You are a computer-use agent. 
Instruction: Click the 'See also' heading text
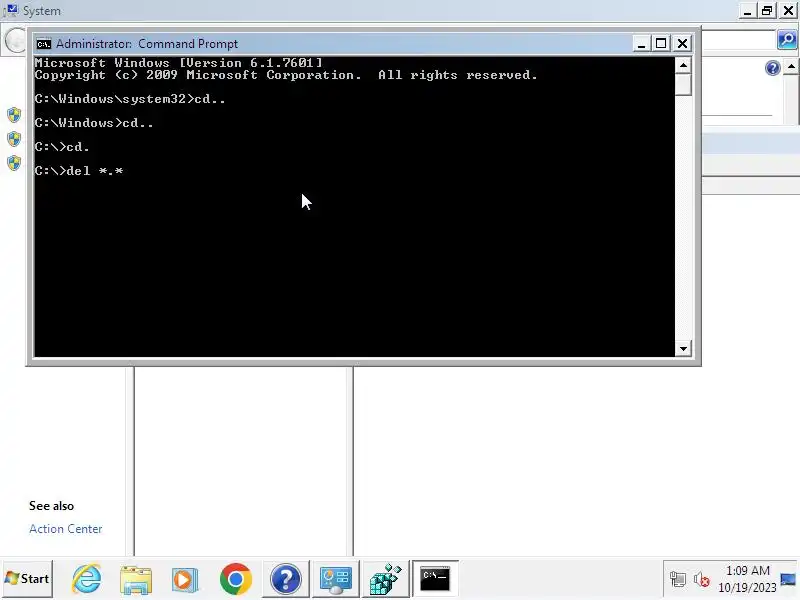[x=52, y=506]
